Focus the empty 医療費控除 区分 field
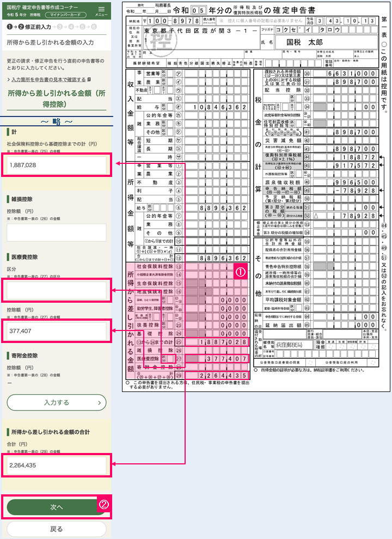This screenshot has width=392, height=539. coord(57,290)
